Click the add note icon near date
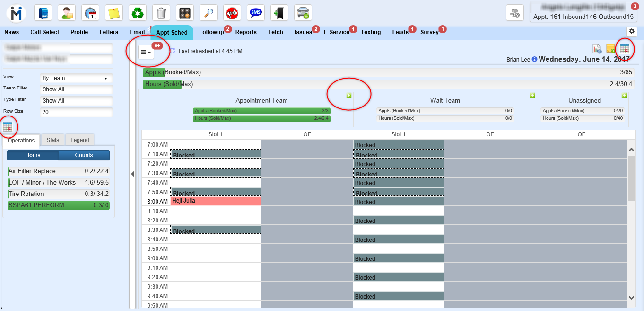Viewport: 644px width, 311px height. (x=610, y=48)
